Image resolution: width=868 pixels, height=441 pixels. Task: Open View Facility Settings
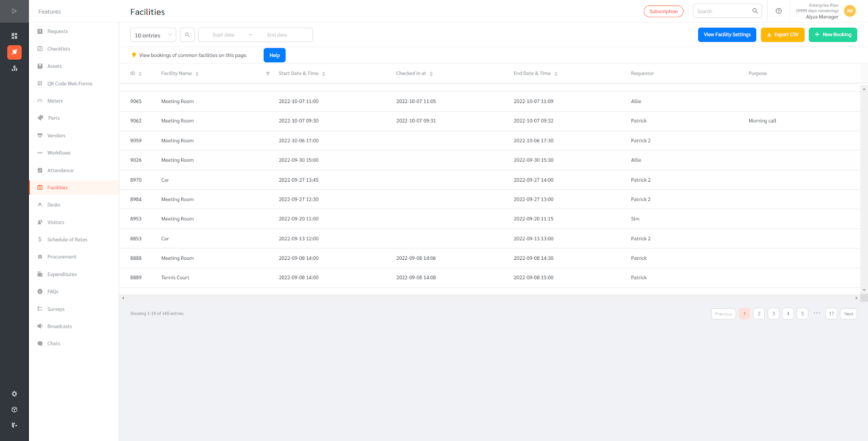click(x=727, y=35)
